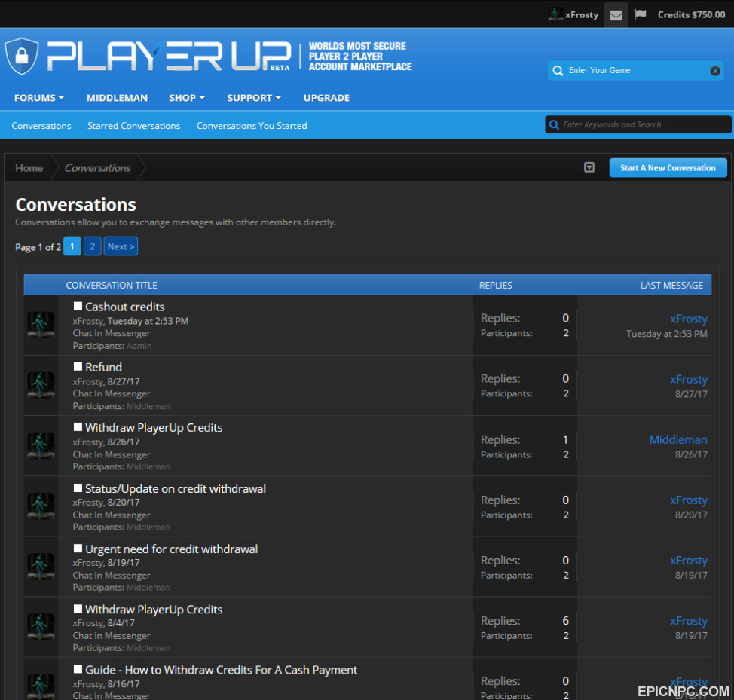Image resolution: width=734 pixels, height=700 pixels.
Task: Clear the Enter Your Game search field
Action: pos(715,71)
